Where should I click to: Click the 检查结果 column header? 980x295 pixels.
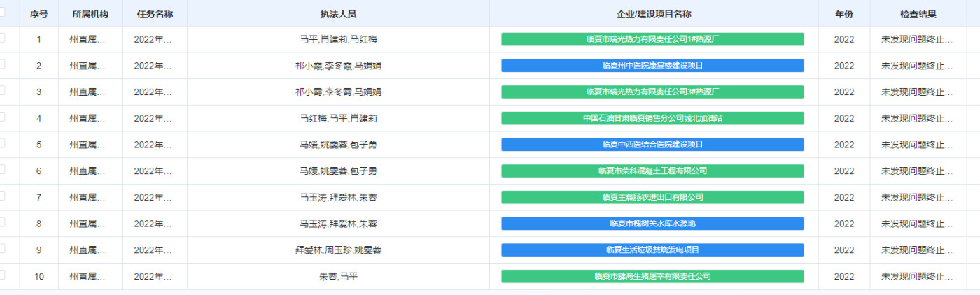click(x=918, y=14)
